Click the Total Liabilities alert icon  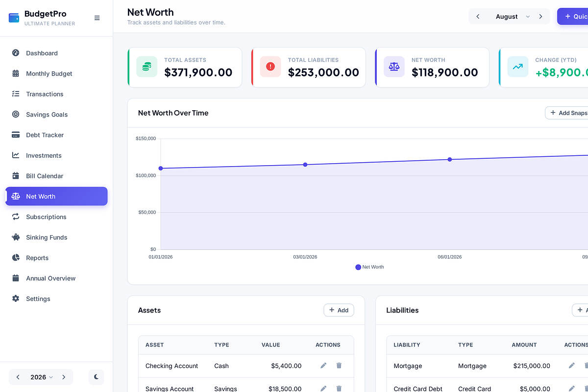(x=270, y=67)
